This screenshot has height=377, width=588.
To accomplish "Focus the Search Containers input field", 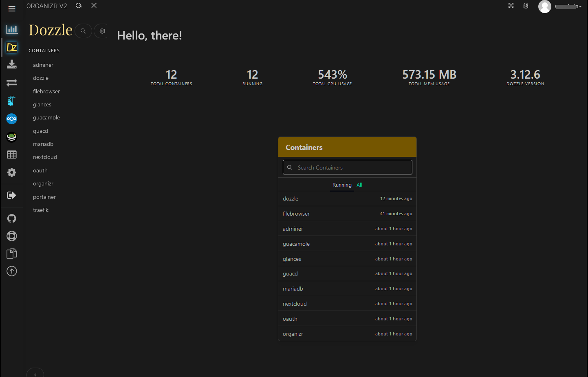I will coord(348,167).
